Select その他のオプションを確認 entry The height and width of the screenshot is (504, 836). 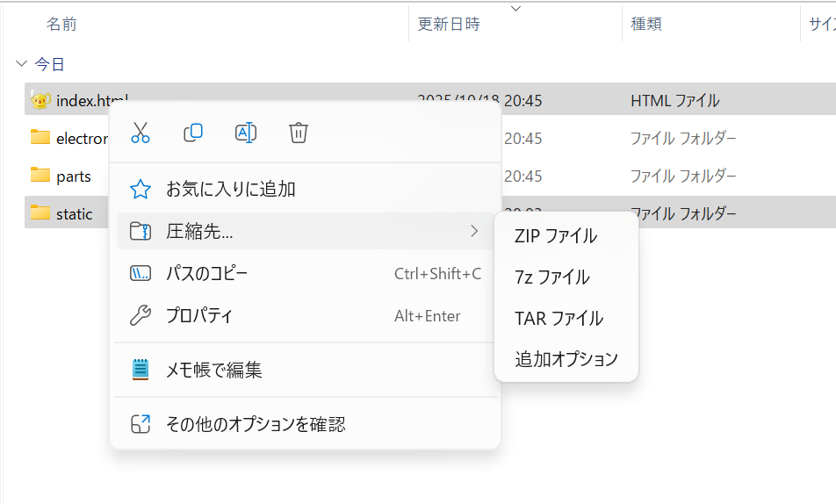305,424
